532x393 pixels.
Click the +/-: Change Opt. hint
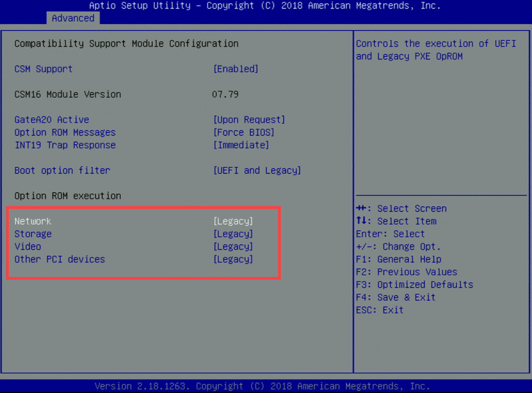398,246
